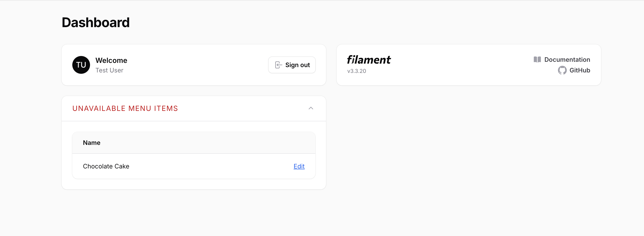Click the Dashboard page title
This screenshot has width=644, height=236.
point(96,22)
